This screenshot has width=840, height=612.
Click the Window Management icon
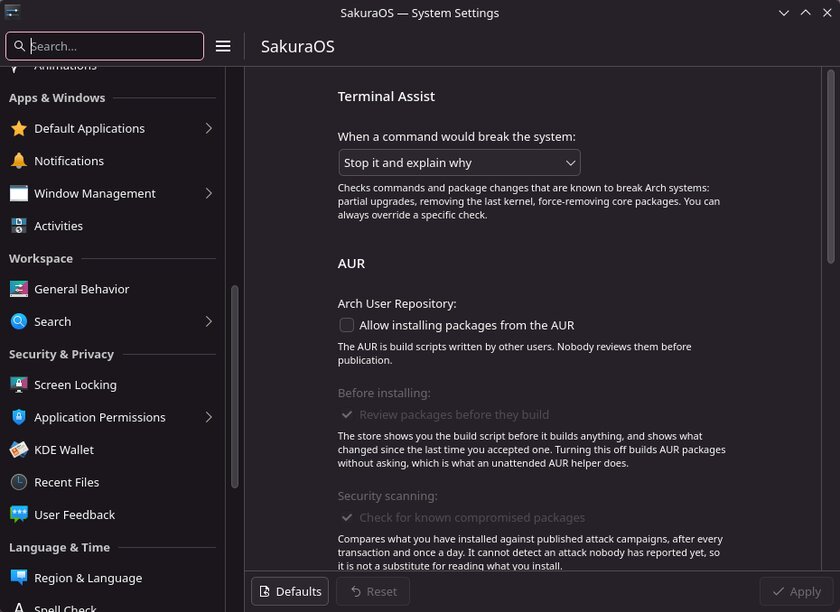[19, 193]
